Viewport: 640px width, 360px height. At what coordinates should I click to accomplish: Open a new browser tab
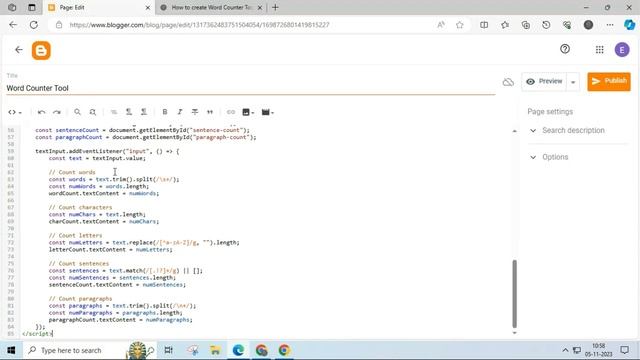(276, 7)
